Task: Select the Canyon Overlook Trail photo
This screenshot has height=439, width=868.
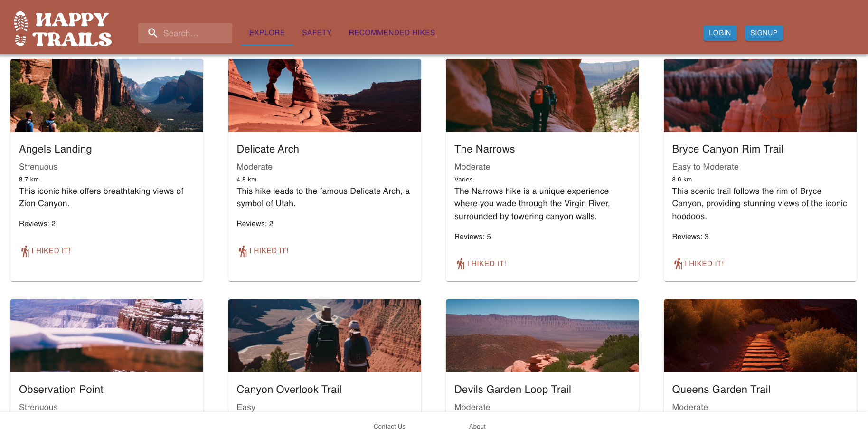Action: click(324, 336)
